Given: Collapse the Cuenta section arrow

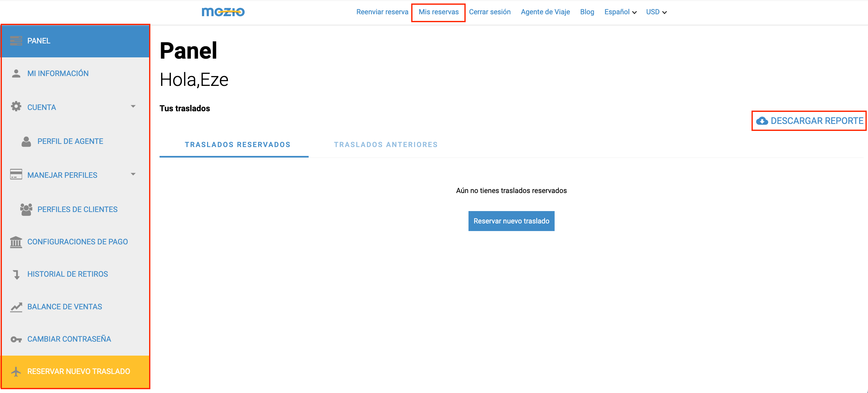Looking at the screenshot, I should (133, 106).
